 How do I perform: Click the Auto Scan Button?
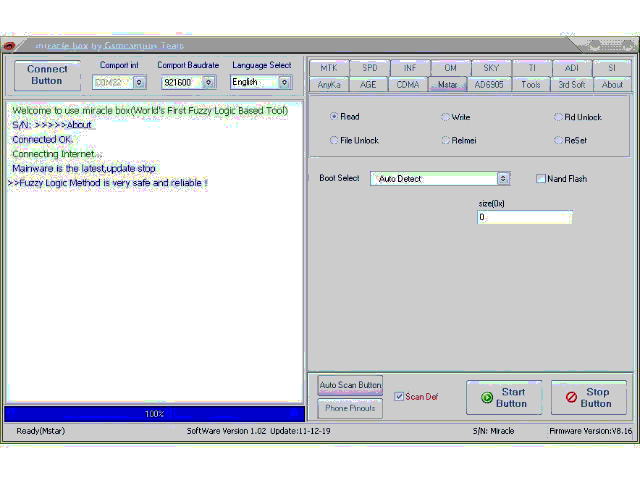350,385
